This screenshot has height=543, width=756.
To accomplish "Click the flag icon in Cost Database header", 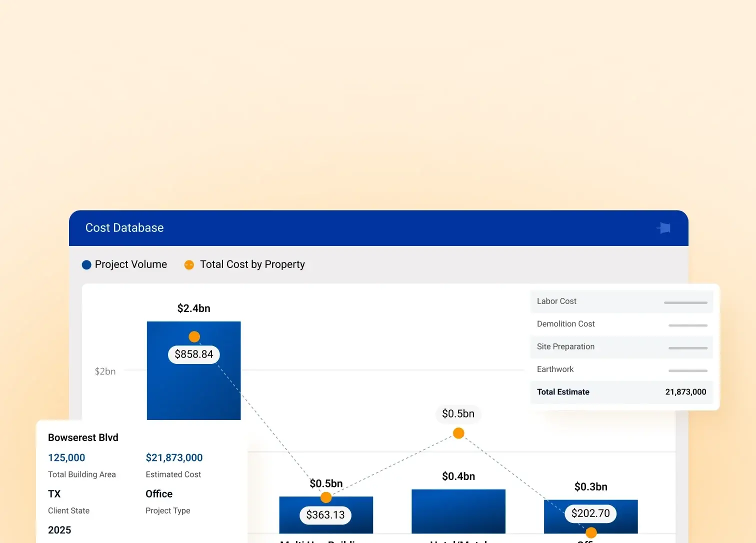I will pyautogui.click(x=664, y=228).
